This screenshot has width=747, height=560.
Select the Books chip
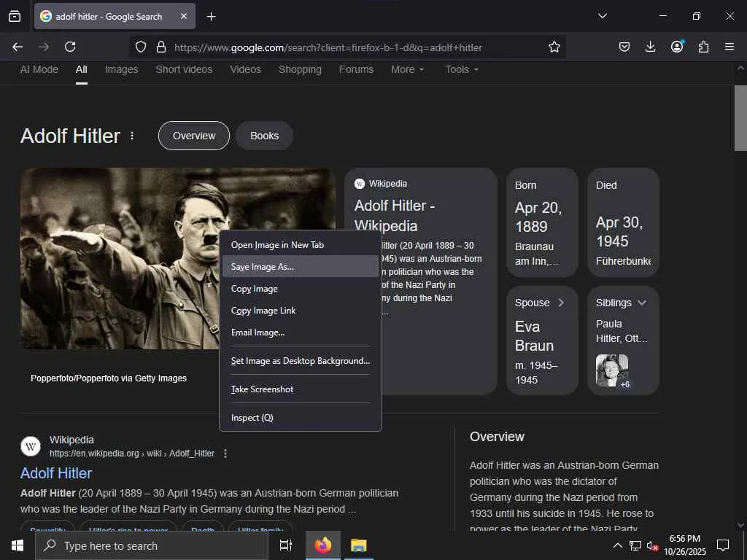coord(264,136)
